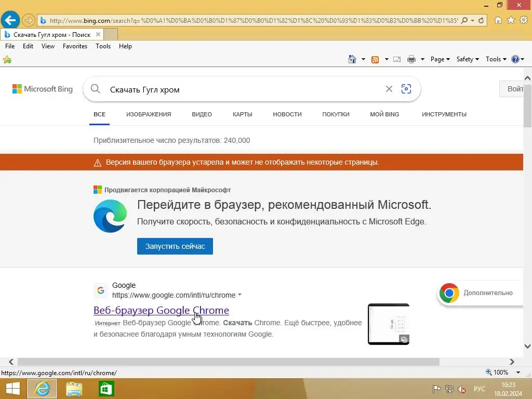Switch to НОВОСТИ search tab
This screenshot has width=532, height=399.
(287, 114)
